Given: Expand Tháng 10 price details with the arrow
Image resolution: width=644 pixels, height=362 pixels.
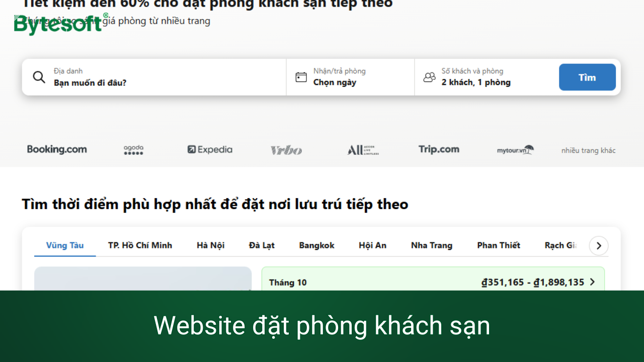Looking at the screenshot, I should point(592,282).
